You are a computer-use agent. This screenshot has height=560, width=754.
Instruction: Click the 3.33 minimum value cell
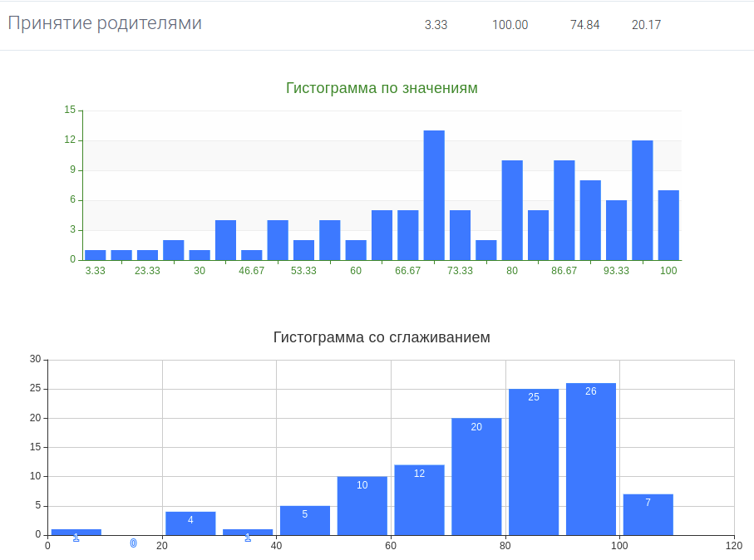coord(436,25)
